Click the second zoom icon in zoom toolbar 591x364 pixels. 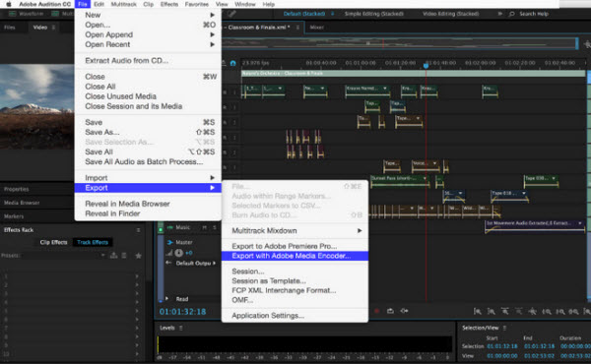pos(492,311)
